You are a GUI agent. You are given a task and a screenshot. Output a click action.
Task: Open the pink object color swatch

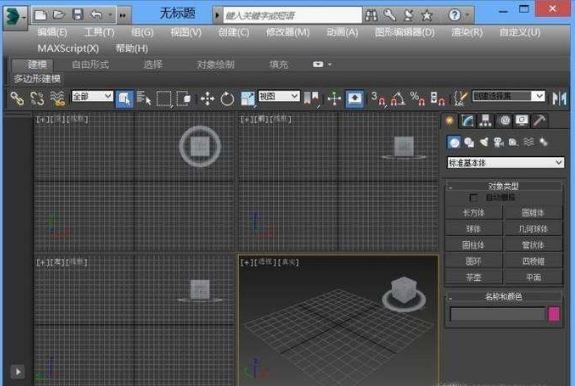point(554,314)
